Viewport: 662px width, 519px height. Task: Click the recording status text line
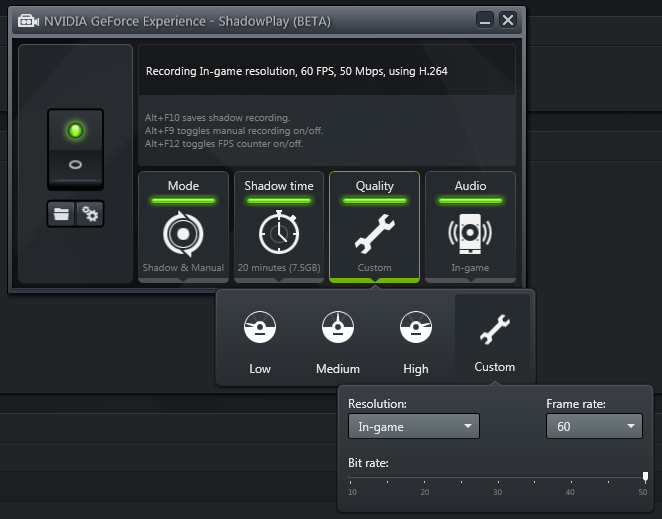pos(296,71)
